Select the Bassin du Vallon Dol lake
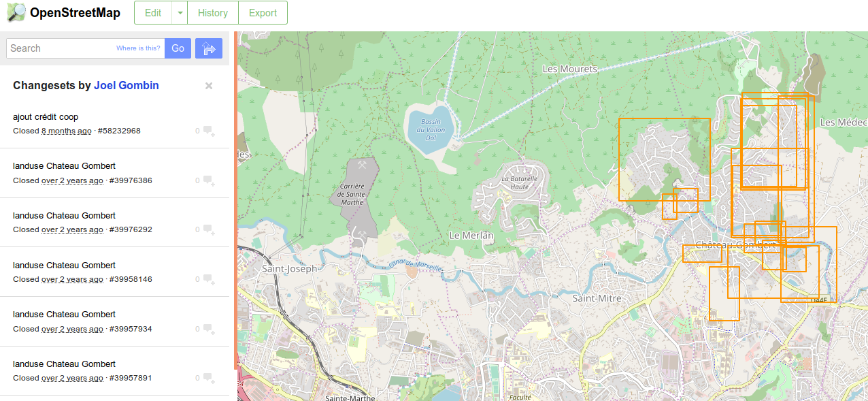This screenshot has height=401, width=868. (x=427, y=126)
